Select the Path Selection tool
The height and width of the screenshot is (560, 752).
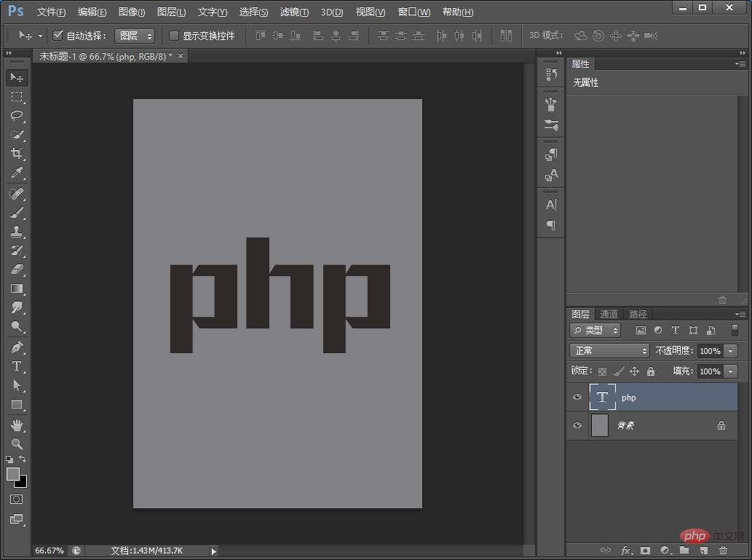[x=17, y=385]
